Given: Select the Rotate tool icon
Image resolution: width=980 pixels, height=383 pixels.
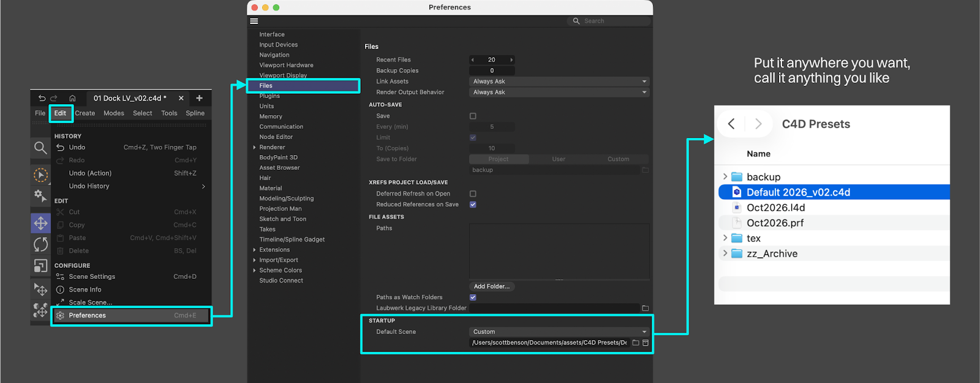Looking at the screenshot, I should click(x=40, y=245).
